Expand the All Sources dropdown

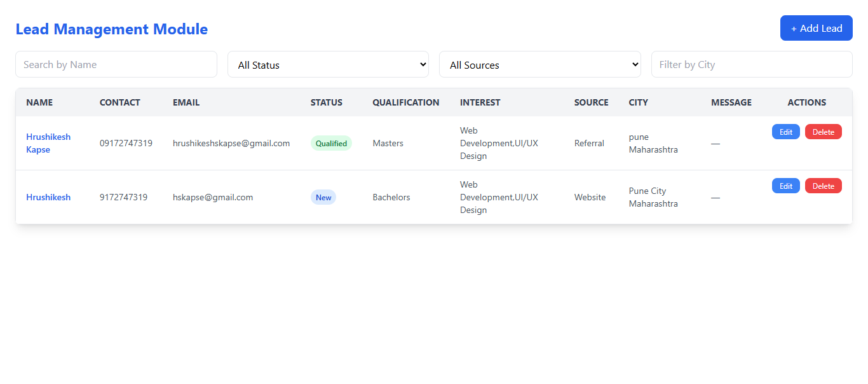(x=539, y=64)
